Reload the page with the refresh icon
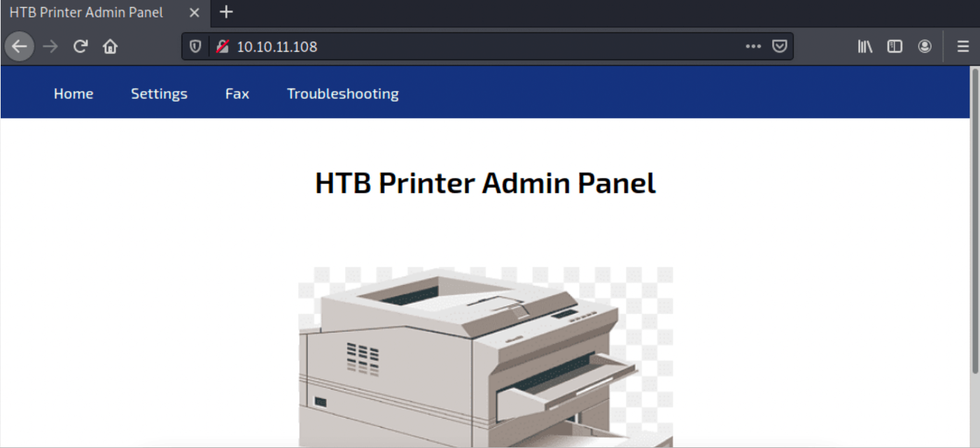Image resolution: width=980 pixels, height=448 pixels. pyautogui.click(x=80, y=47)
